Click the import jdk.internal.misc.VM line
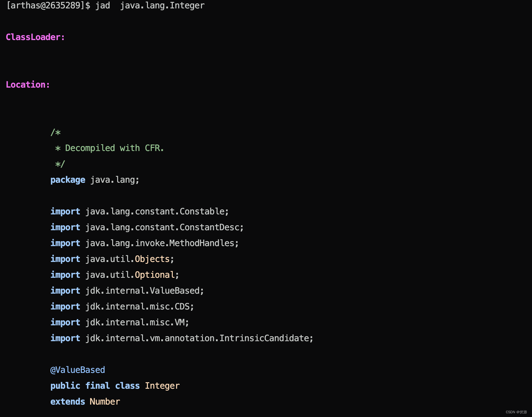The width and height of the screenshot is (532, 417). (120, 322)
